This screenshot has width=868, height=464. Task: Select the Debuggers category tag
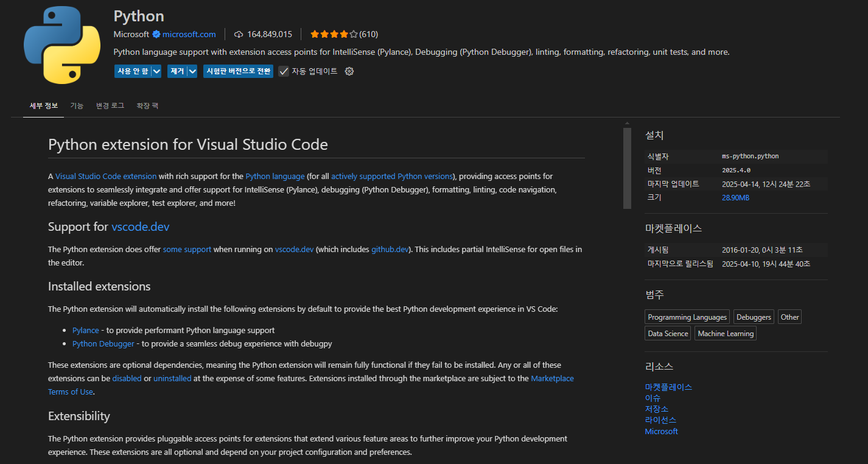click(x=754, y=317)
